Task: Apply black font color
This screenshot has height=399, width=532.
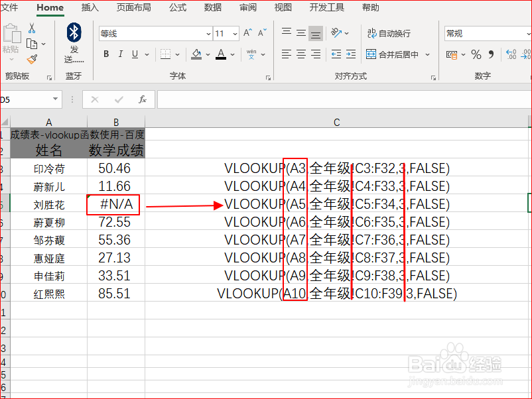Action: tap(221, 54)
